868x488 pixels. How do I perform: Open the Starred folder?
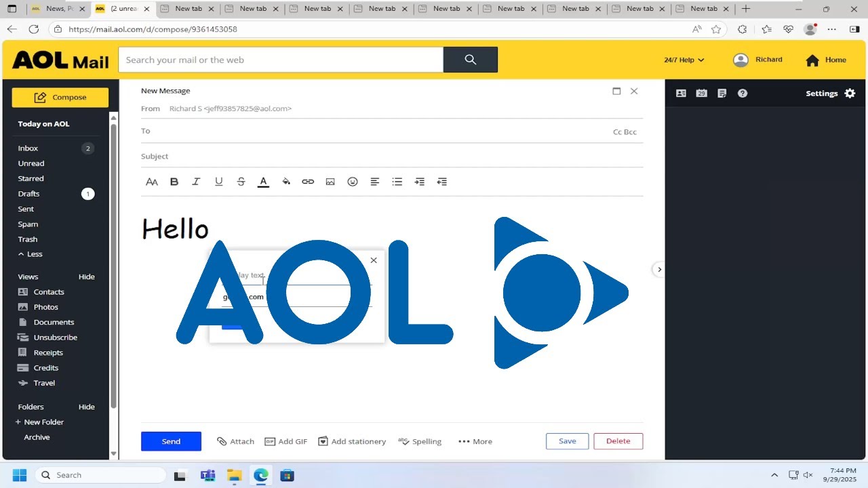[31, 178]
